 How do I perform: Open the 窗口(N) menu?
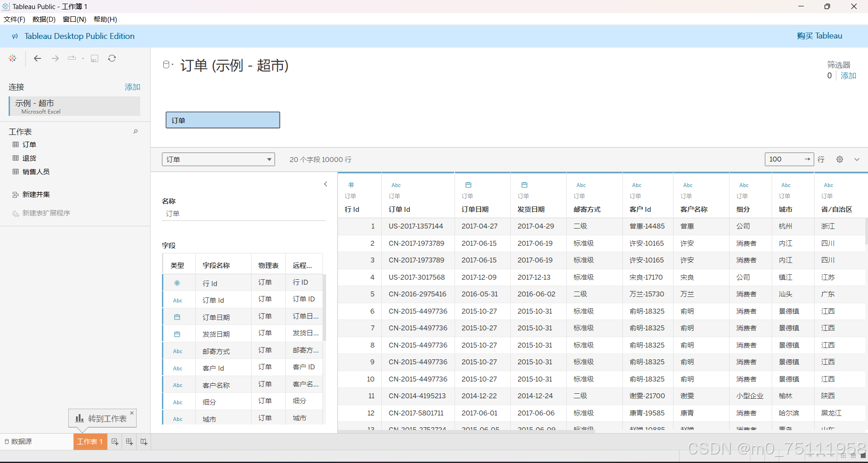pyautogui.click(x=75, y=19)
